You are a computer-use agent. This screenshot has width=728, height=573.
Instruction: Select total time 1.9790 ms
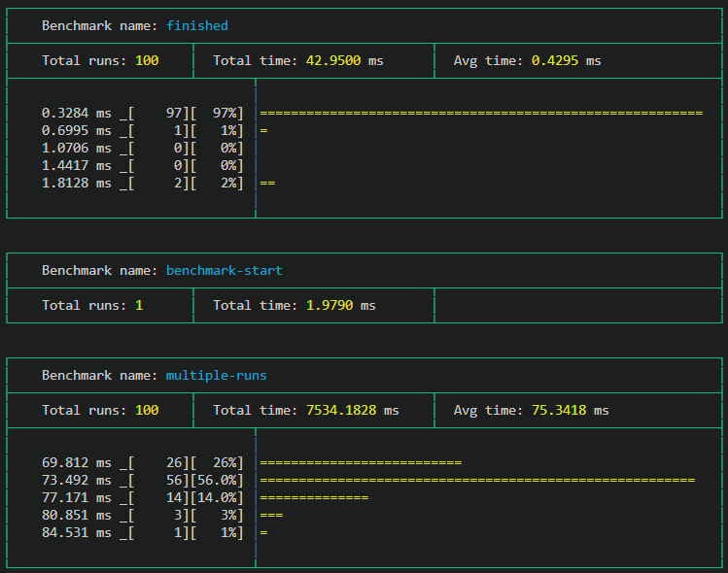click(x=341, y=305)
